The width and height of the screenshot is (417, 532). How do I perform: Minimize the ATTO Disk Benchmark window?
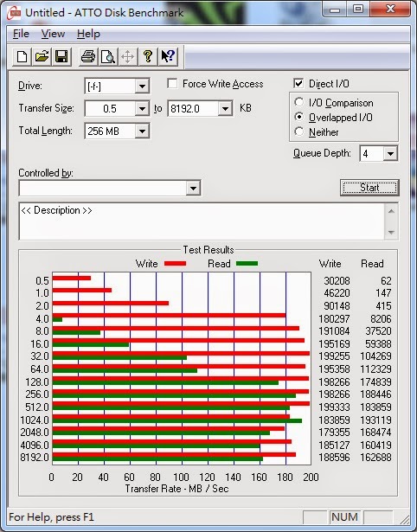(335, 10)
